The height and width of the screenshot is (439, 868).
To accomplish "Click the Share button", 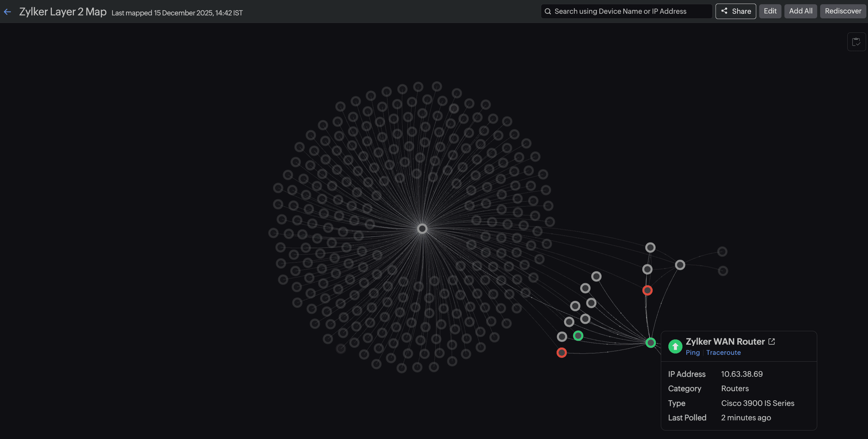I will [736, 11].
